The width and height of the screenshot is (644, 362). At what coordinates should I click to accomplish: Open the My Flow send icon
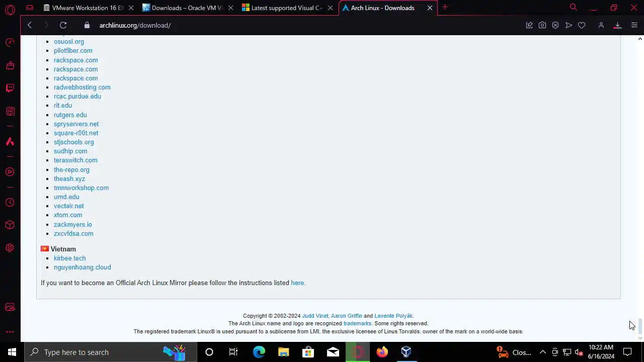click(x=569, y=25)
